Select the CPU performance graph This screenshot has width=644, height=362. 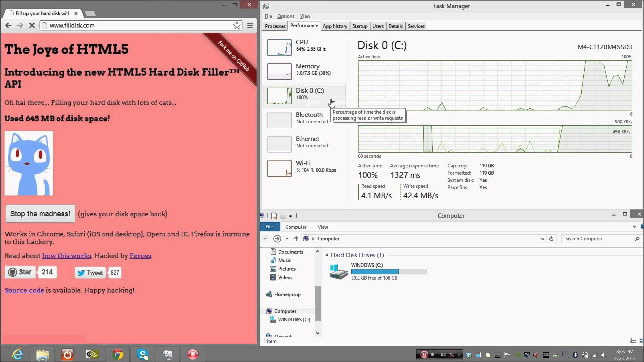(x=279, y=47)
